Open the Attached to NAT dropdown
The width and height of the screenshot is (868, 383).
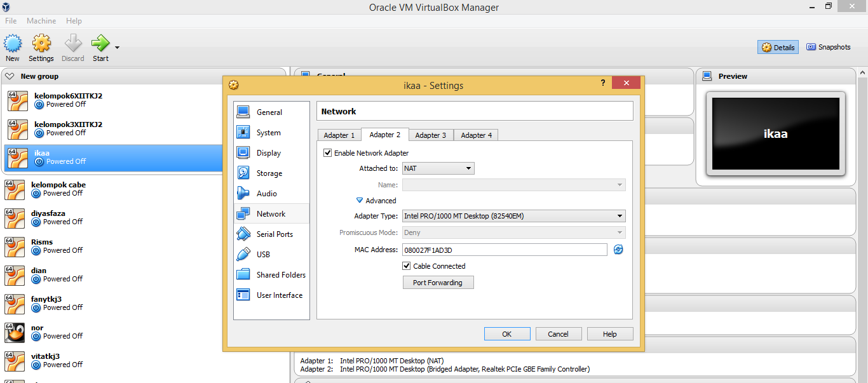coord(438,168)
